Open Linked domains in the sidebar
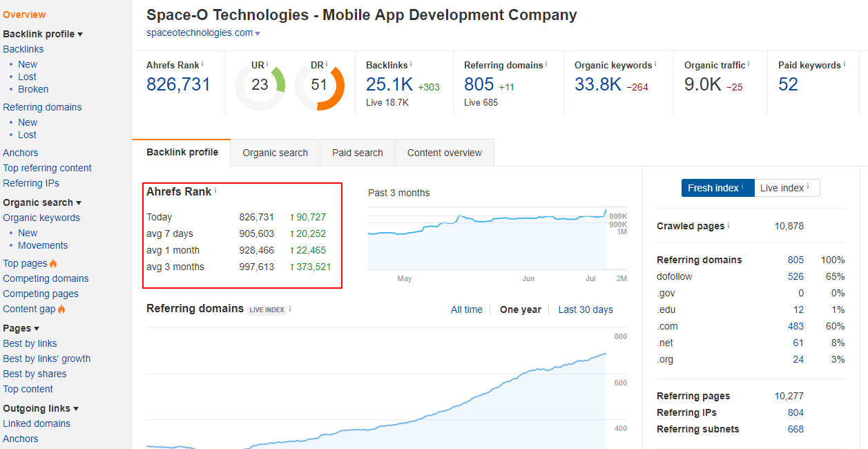 pos(37,423)
